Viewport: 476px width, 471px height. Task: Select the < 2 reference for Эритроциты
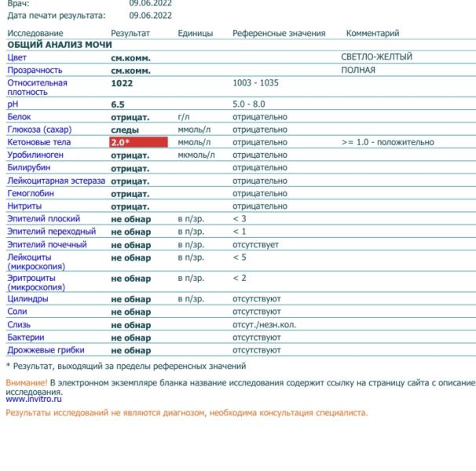[240, 278]
